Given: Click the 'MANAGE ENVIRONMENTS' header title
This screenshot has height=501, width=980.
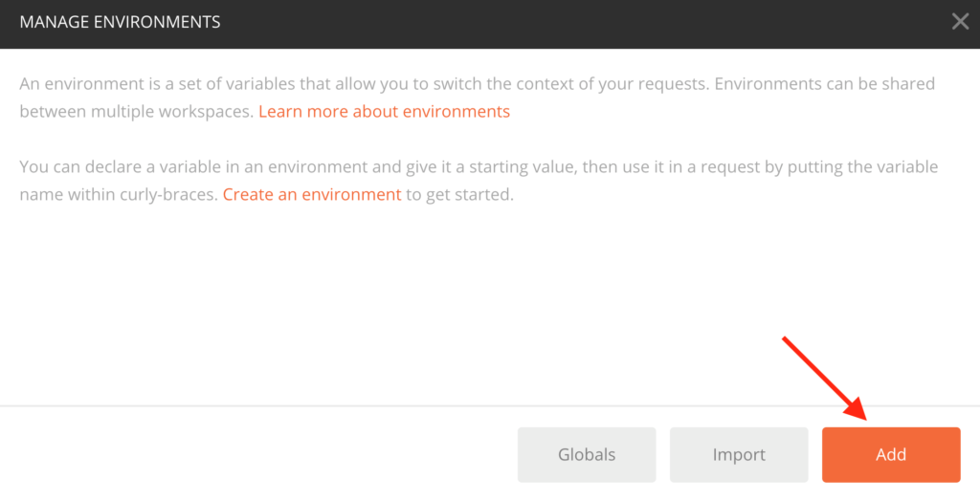Looking at the screenshot, I should (x=120, y=22).
